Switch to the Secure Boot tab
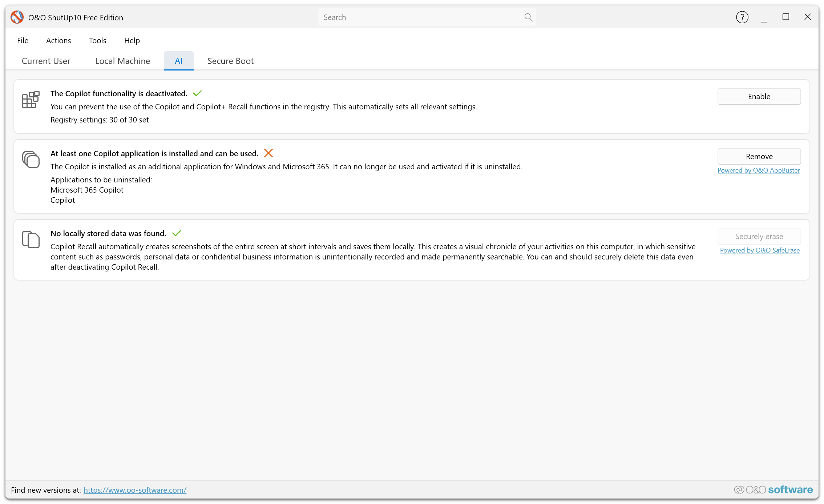 (230, 61)
